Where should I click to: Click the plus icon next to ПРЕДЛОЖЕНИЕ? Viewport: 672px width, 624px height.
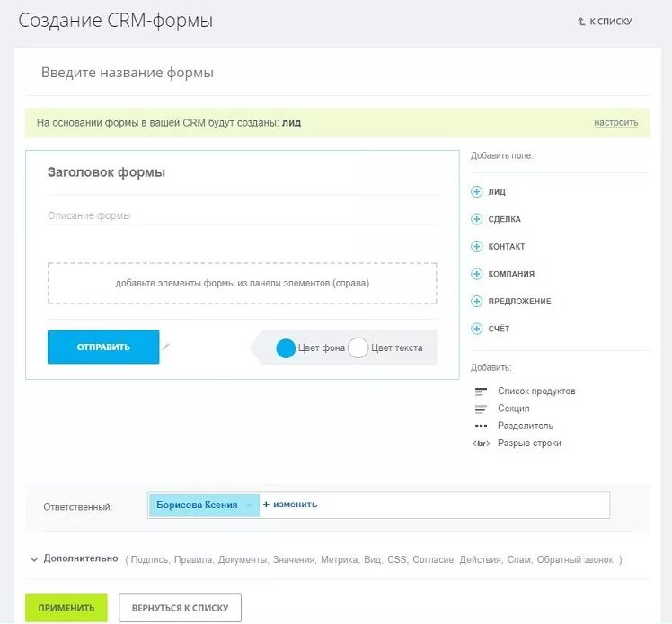[476, 301]
